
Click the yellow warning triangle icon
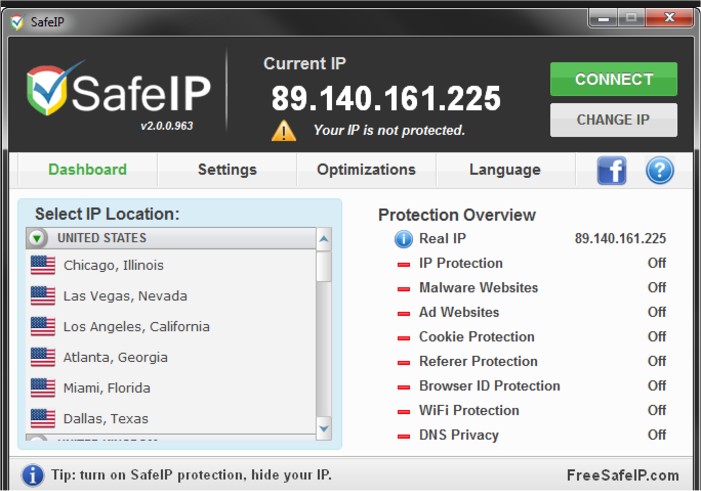point(283,131)
